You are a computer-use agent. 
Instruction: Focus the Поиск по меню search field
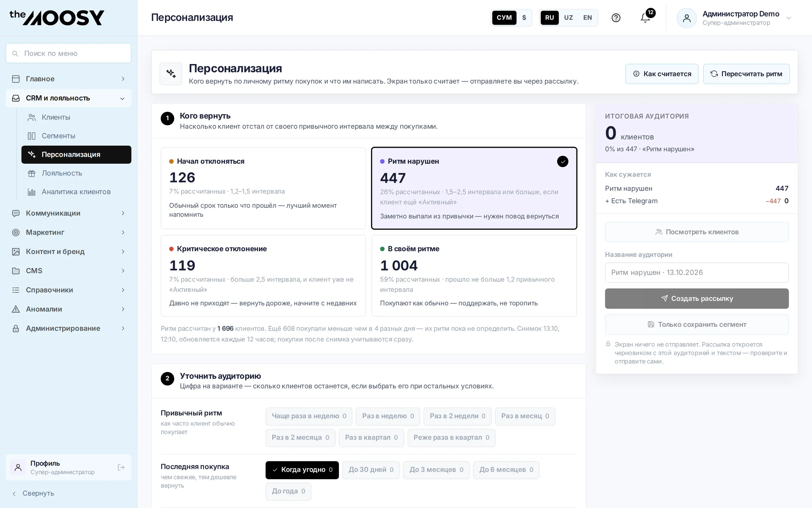[x=68, y=53]
